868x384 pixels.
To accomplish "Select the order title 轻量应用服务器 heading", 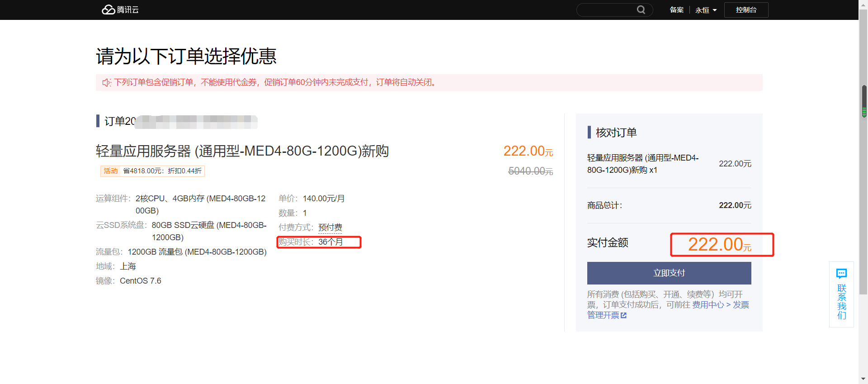I will [242, 151].
